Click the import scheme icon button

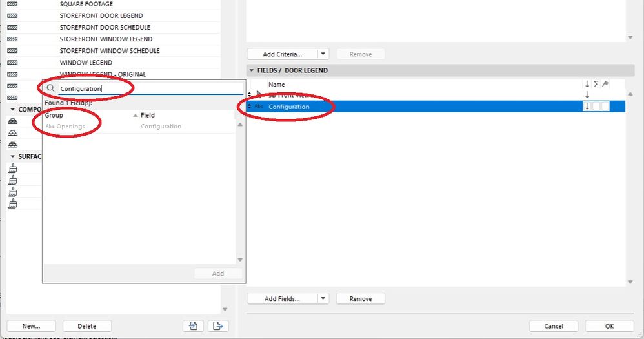(x=193, y=326)
